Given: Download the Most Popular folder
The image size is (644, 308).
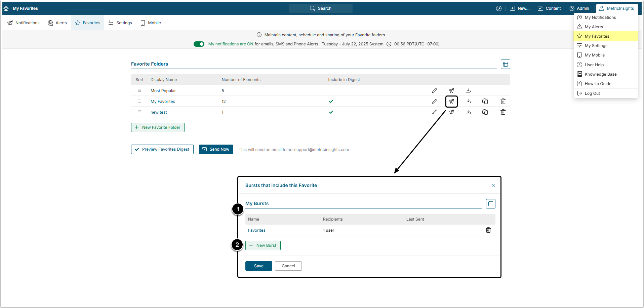Looking at the screenshot, I should coord(468,90).
